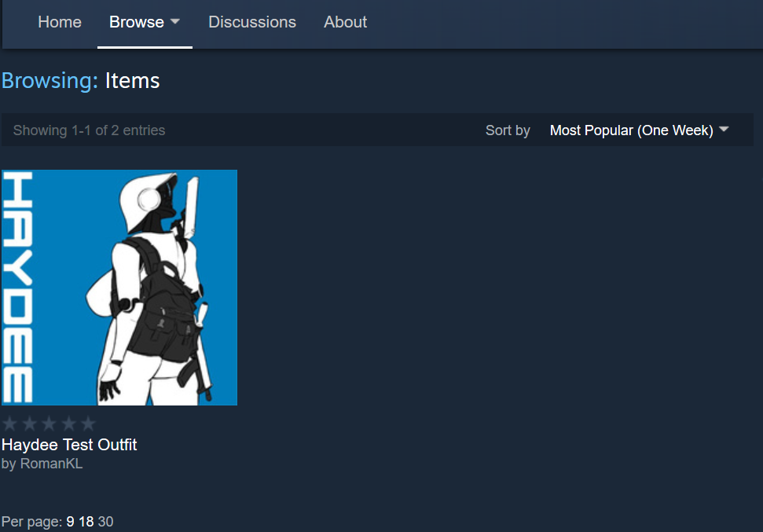Click the 'Browsing:' heading label

[x=50, y=80]
